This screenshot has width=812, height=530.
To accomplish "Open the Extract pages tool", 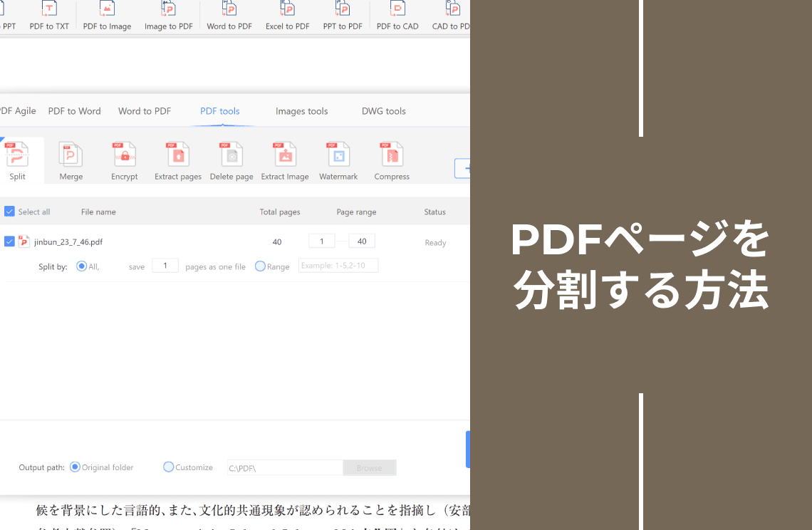I will [177, 160].
